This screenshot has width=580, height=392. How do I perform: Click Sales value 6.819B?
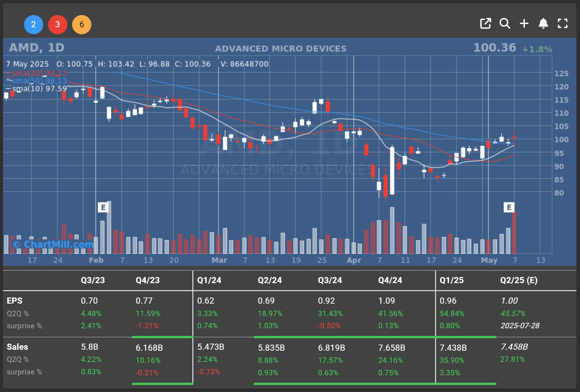[x=332, y=348]
